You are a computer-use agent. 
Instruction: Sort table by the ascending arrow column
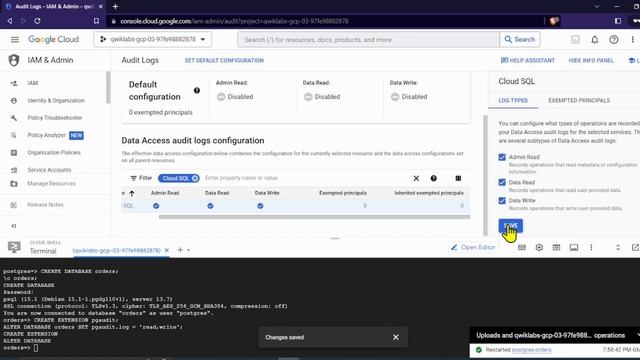(x=131, y=193)
